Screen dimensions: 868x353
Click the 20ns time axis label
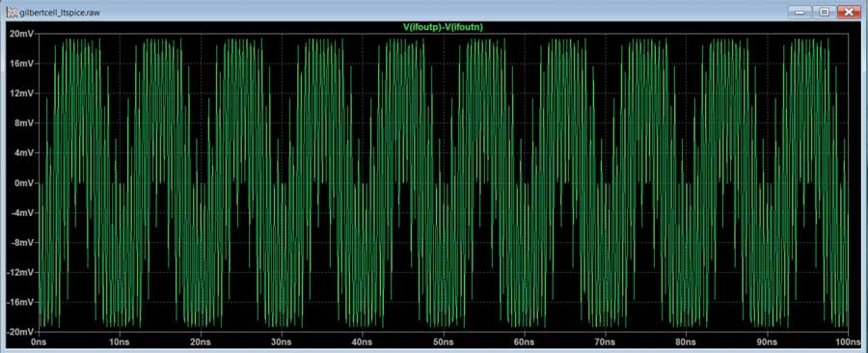click(x=201, y=342)
